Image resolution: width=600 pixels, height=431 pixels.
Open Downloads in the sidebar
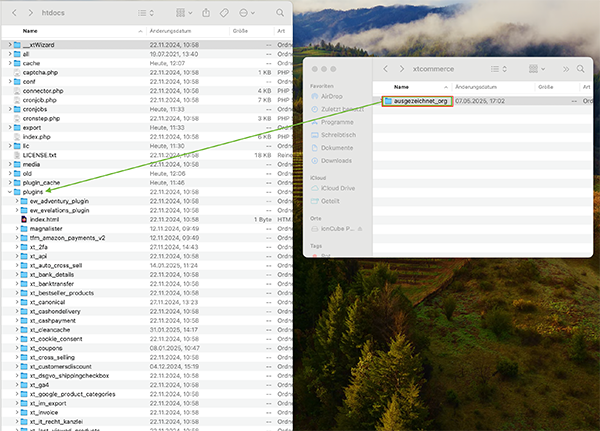337,160
